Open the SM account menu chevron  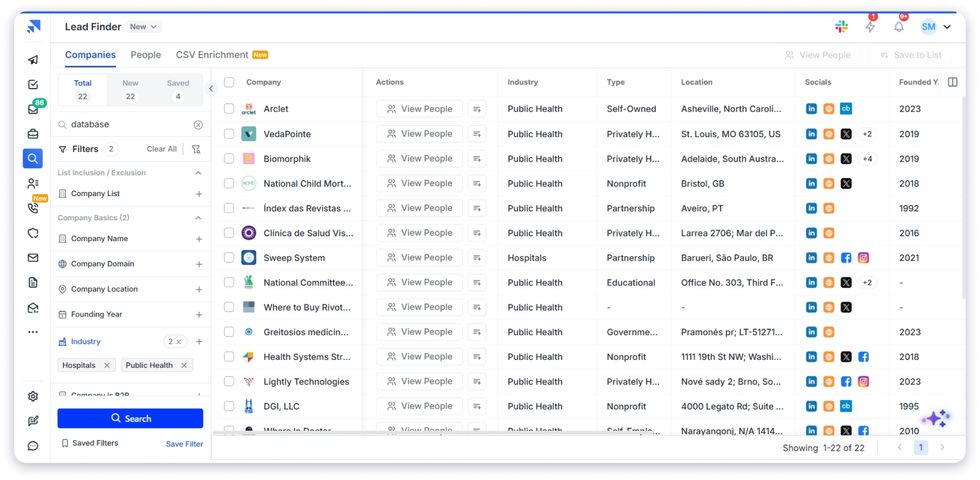click(x=947, y=27)
